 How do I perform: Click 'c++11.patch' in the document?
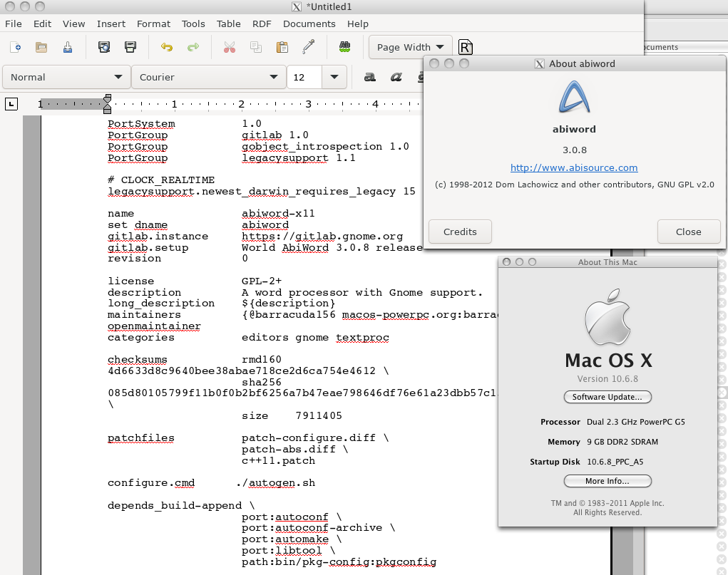point(278,461)
